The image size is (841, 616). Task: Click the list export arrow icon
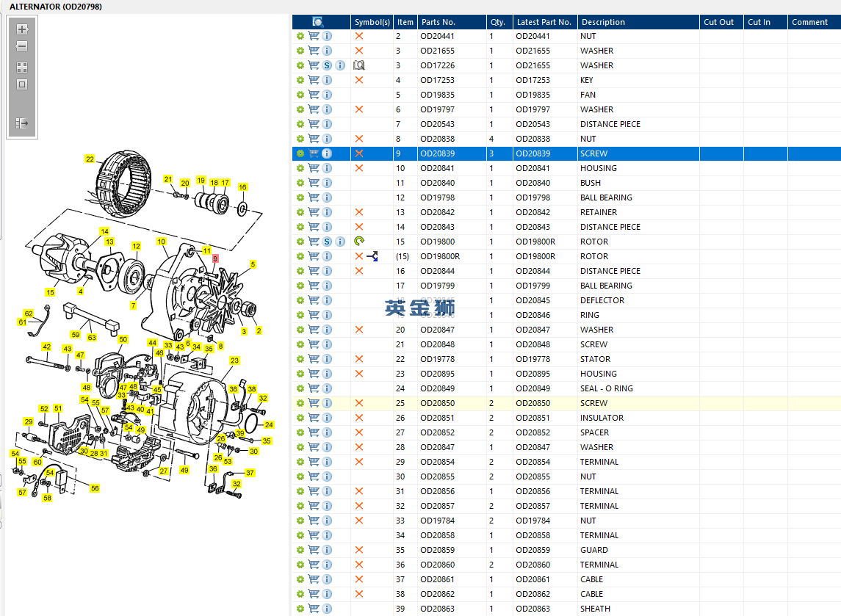tap(22, 123)
